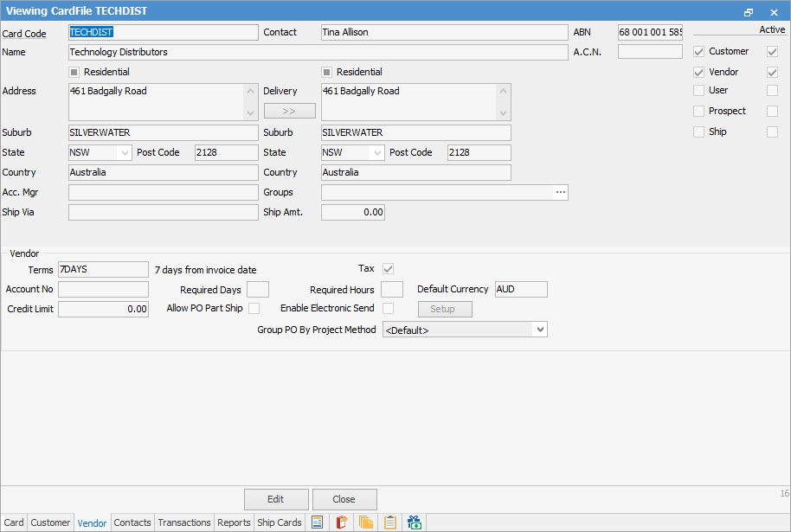
Task: Tick the Allow PO Part Ship checkbox
Action: pos(254,309)
